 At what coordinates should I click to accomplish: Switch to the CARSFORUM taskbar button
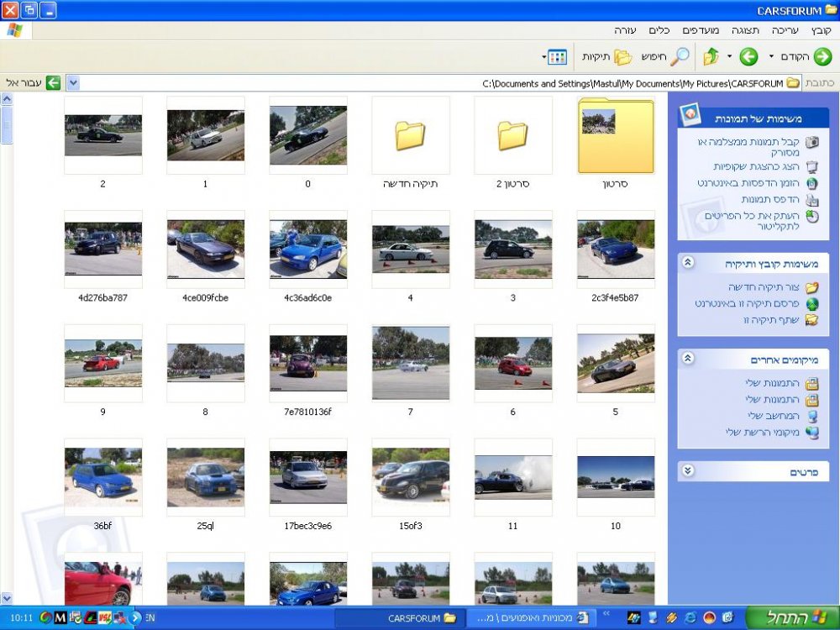point(399,618)
